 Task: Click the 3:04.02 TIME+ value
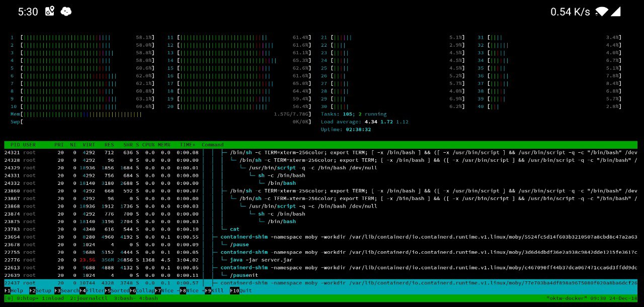(187, 260)
